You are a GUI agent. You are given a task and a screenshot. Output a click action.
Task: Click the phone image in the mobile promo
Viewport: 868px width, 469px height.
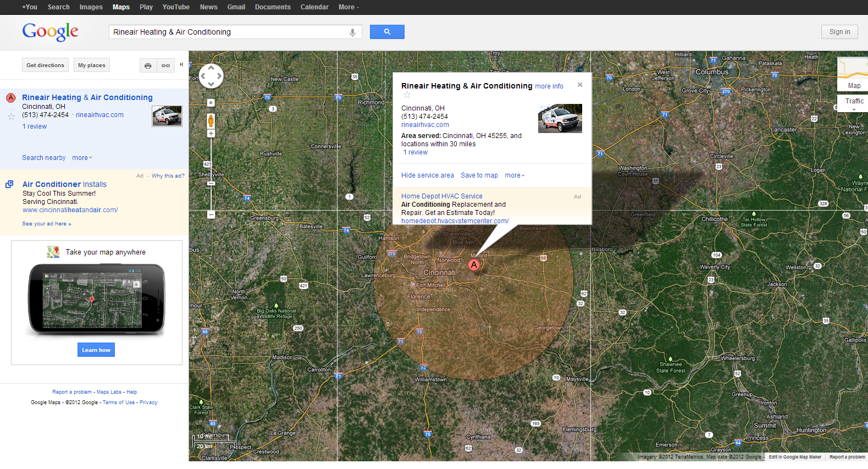pyautogui.click(x=96, y=300)
